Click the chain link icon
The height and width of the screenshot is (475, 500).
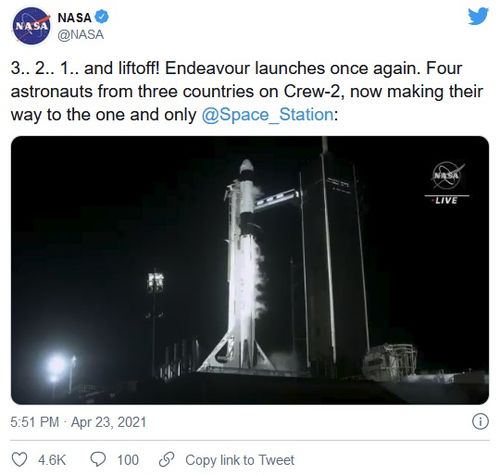[x=167, y=460]
